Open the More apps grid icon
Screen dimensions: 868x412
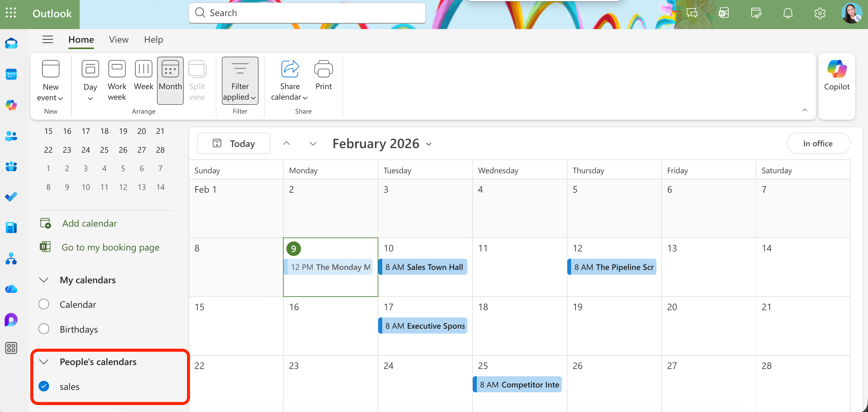(x=11, y=348)
